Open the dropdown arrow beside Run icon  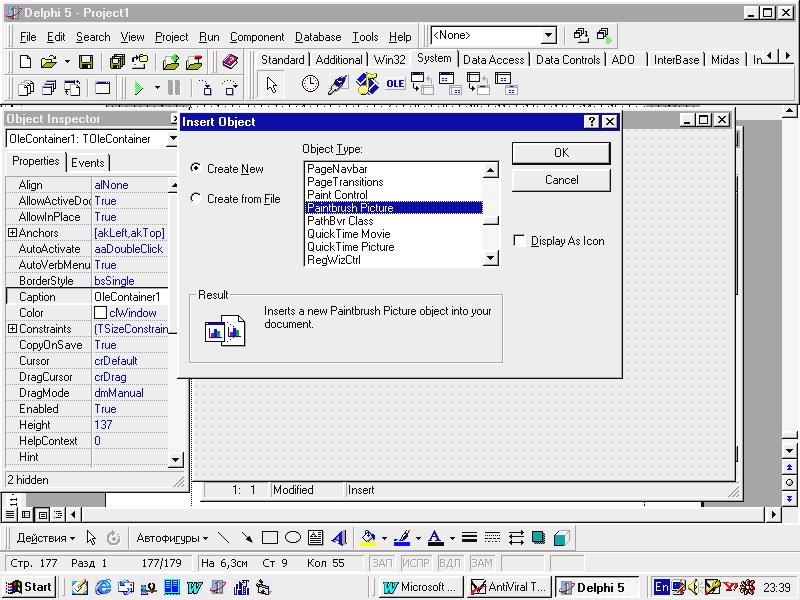[x=157, y=88]
